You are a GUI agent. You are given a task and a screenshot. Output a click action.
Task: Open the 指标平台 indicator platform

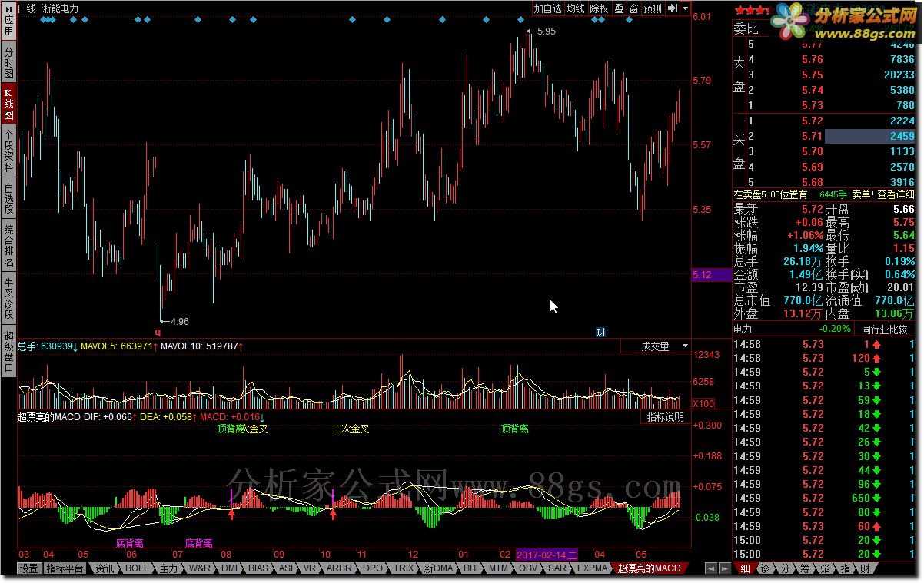click(65, 568)
